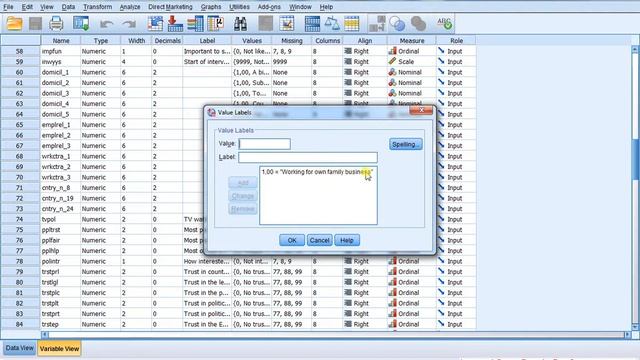Click the Label input field

tap(308, 157)
